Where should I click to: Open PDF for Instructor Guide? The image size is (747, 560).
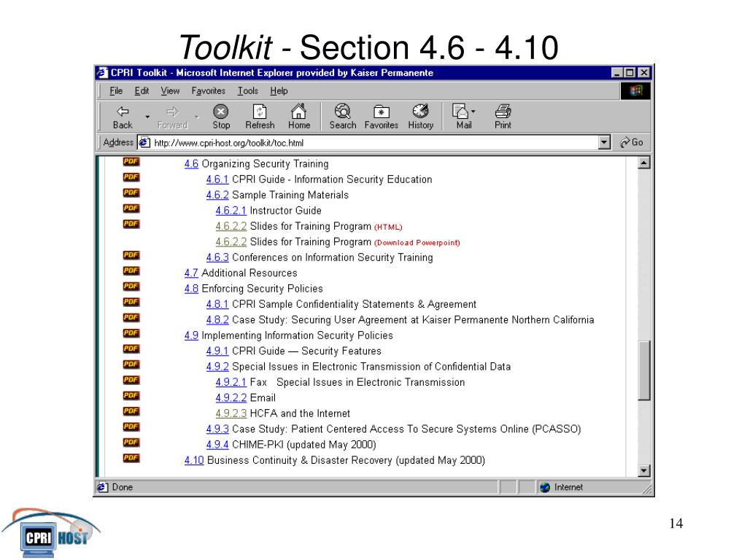tap(131, 208)
